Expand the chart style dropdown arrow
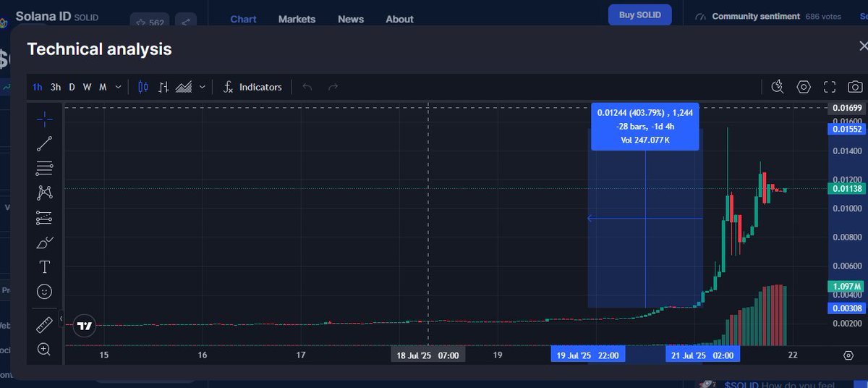Image resolution: width=868 pixels, height=388 pixels. point(203,87)
